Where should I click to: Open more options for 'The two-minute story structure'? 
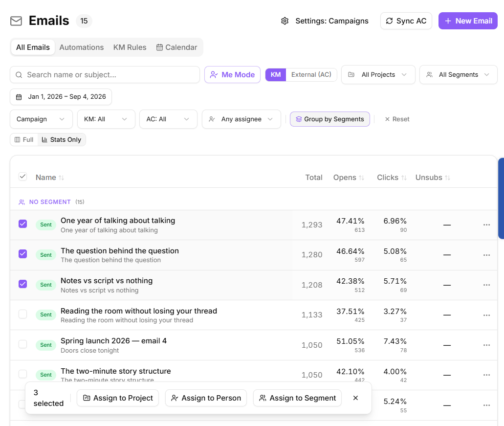coord(486,375)
